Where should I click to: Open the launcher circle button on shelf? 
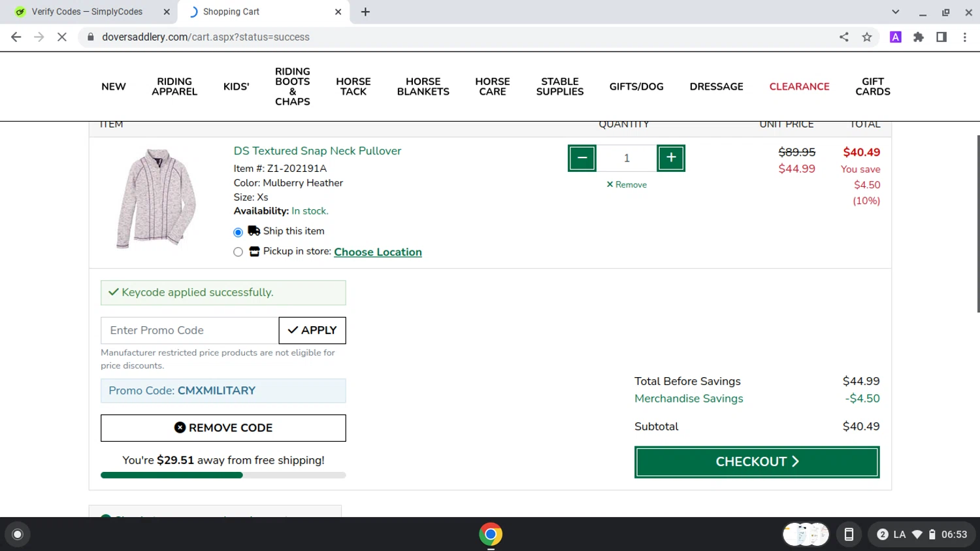(18, 535)
